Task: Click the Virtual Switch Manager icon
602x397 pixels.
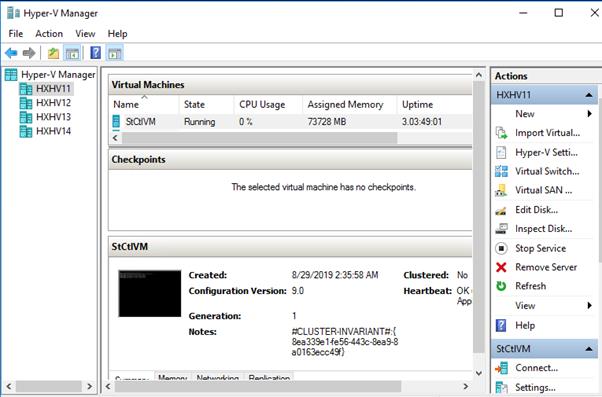Action: [501, 171]
